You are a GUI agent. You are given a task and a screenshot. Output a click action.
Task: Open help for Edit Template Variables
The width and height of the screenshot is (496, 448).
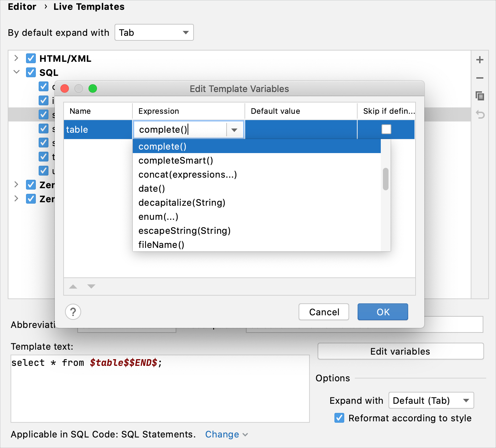pyautogui.click(x=73, y=312)
